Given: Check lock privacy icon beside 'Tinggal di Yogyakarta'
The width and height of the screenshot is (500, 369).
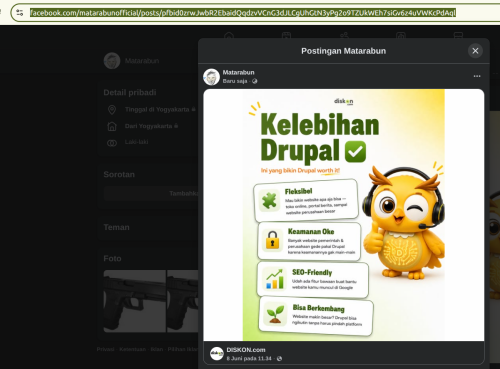Looking at the screenshot, I should click(193, 109).
